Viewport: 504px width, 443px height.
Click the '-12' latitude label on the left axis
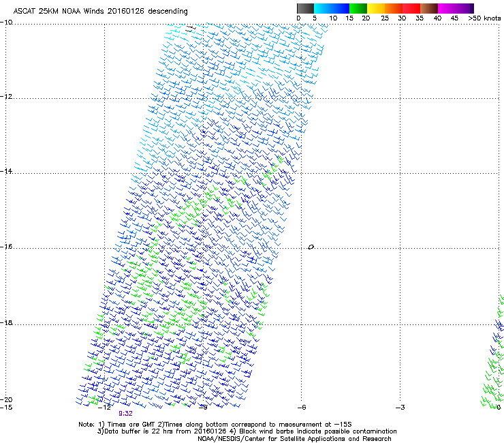[6, 97]
